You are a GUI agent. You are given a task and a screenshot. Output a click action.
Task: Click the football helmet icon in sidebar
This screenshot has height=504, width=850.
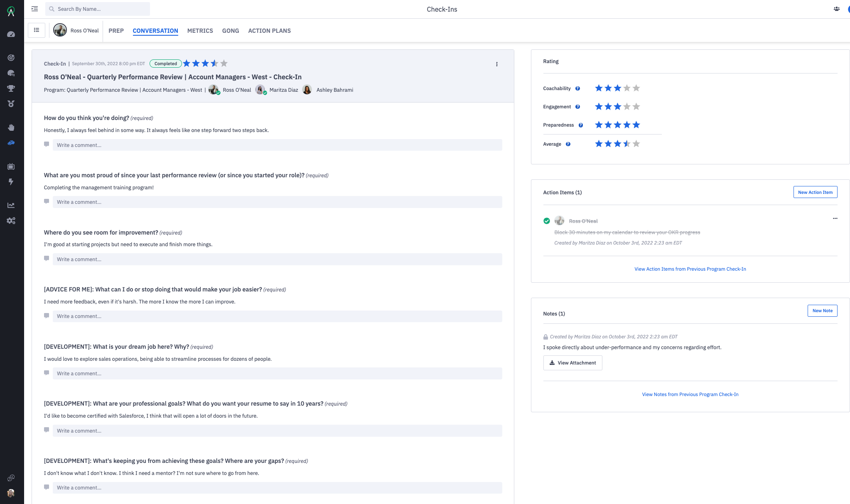point(11,73)
